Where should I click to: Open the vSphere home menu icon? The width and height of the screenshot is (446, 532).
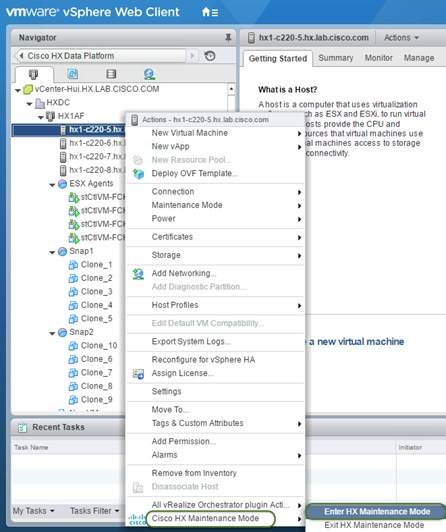(x=210, y=13)
